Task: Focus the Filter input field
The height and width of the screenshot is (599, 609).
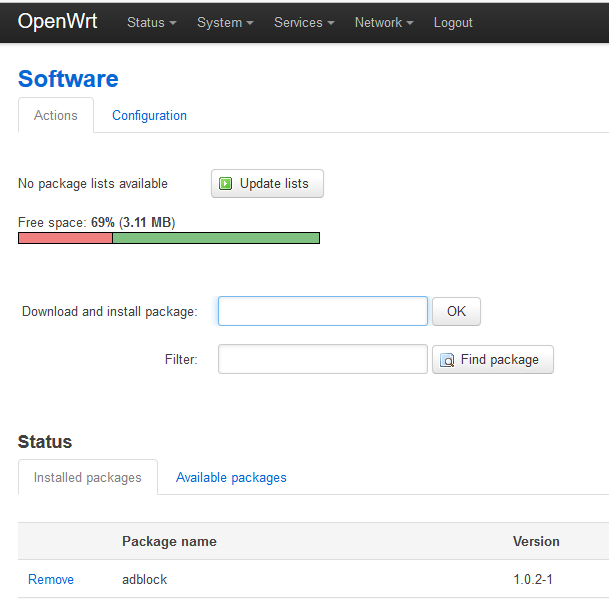Action: click(323, 359)
